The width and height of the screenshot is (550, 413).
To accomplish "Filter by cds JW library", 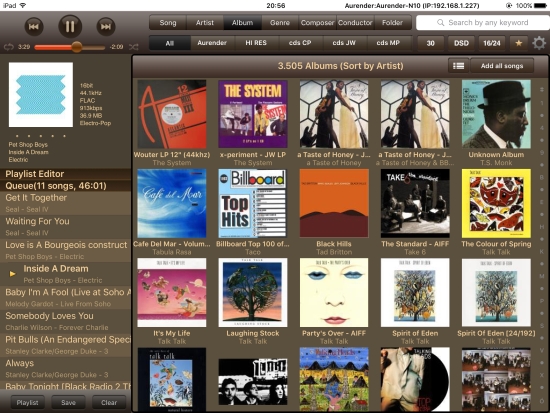I will pos(344,43).
